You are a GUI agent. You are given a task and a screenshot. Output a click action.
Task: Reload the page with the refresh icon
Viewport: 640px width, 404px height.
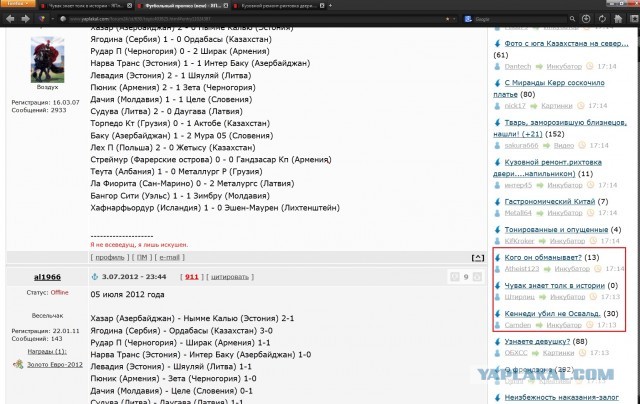602,19
